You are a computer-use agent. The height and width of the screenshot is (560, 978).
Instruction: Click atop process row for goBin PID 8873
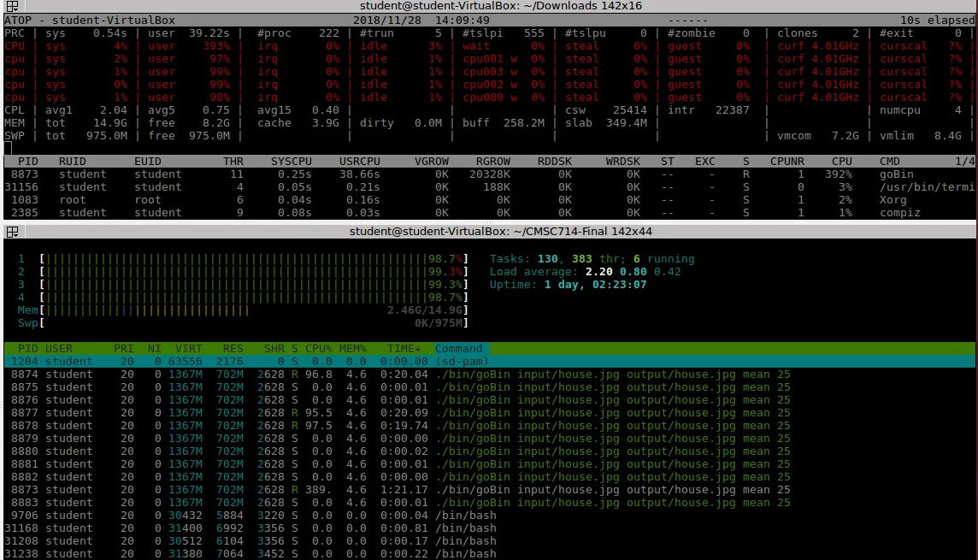(x=490, y=174)
